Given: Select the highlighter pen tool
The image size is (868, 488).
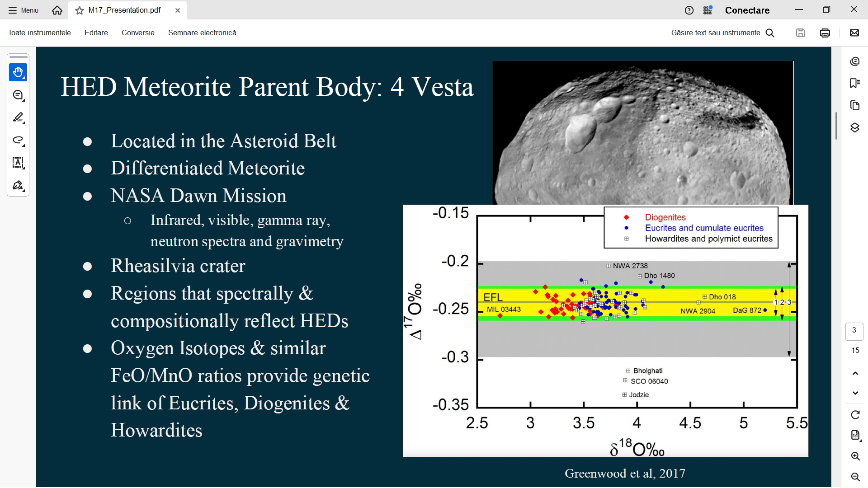Looking at the screenshot, I should [18, 117].
